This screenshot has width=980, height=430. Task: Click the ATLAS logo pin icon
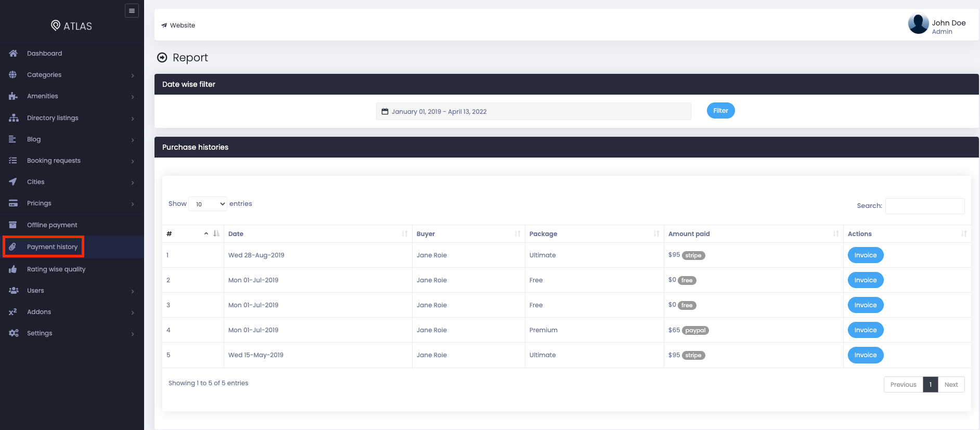click(56, 25)
